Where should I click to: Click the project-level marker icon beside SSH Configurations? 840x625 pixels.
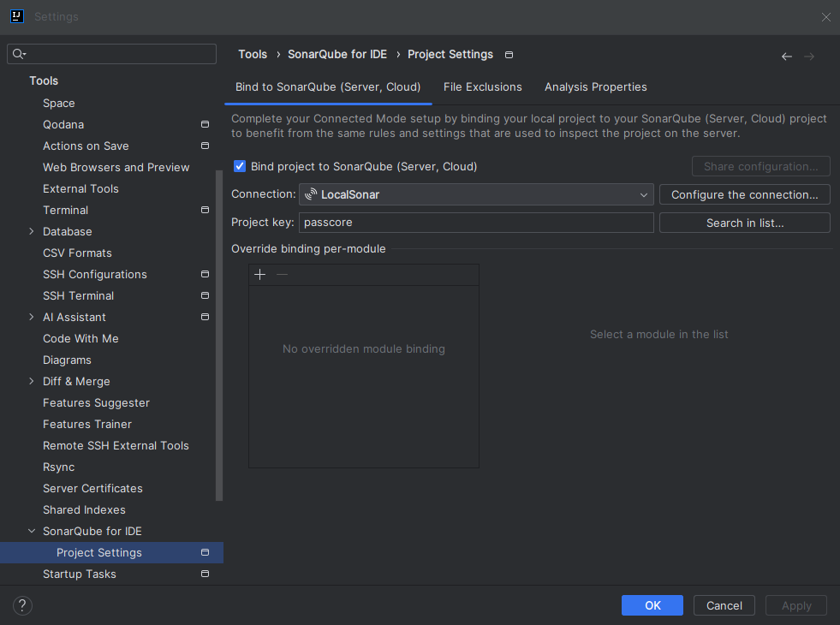click(205, 274)
